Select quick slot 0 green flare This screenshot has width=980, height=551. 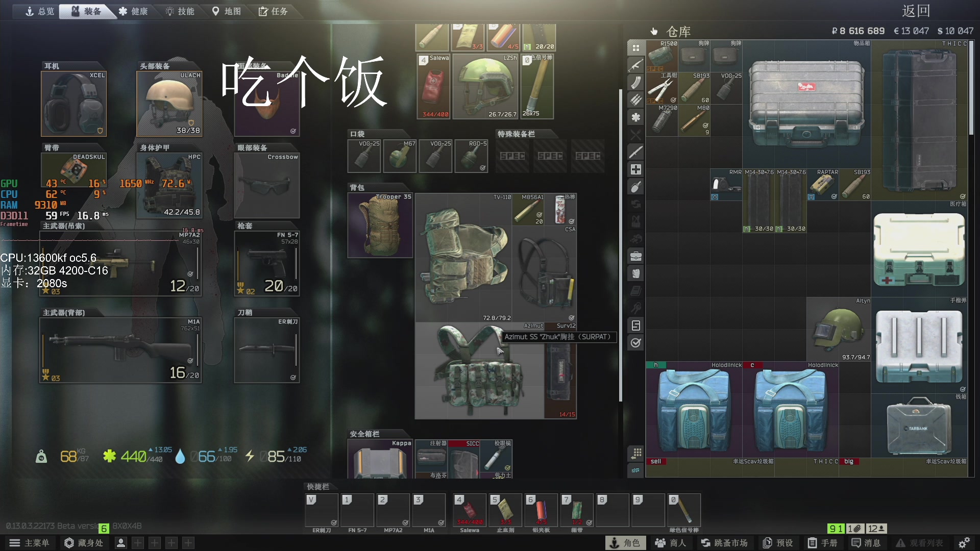(x=684, y=510)
